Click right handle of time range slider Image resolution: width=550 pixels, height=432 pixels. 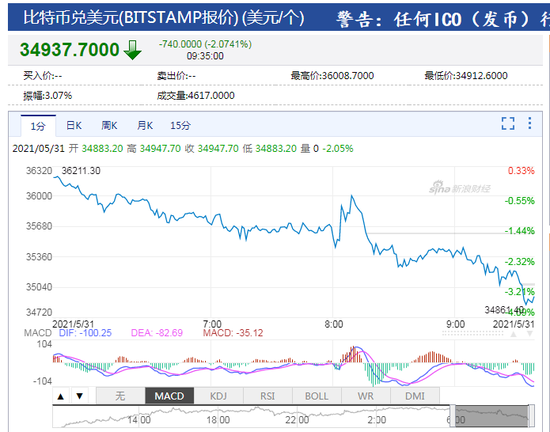point(532,416)
